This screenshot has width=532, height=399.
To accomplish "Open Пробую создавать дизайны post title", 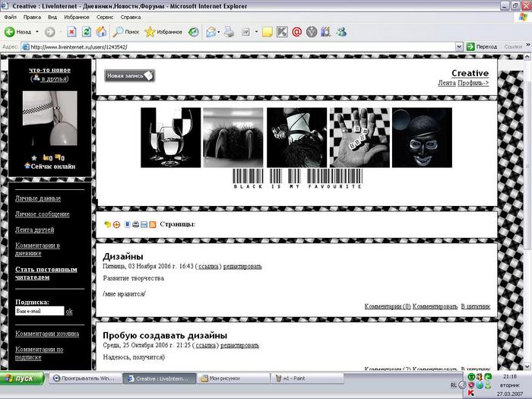I will tap(165, 336).
